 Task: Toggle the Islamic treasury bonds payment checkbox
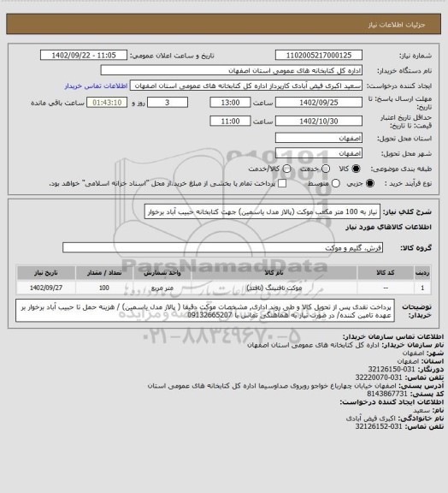pos(282,183)
